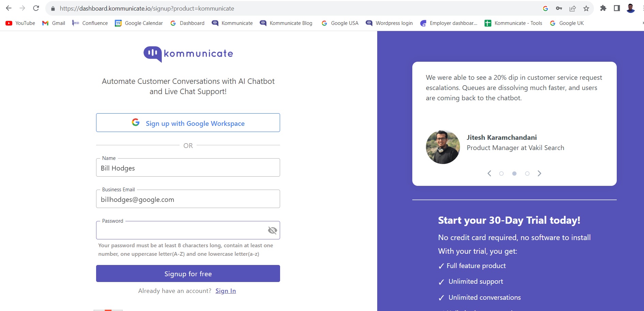Reload the current page

[x=35, y=8]
